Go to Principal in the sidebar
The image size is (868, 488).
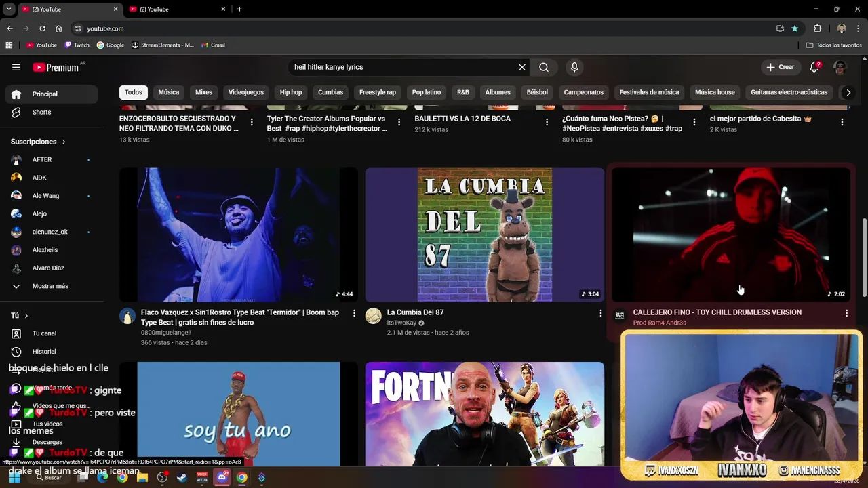coord(52,94)
